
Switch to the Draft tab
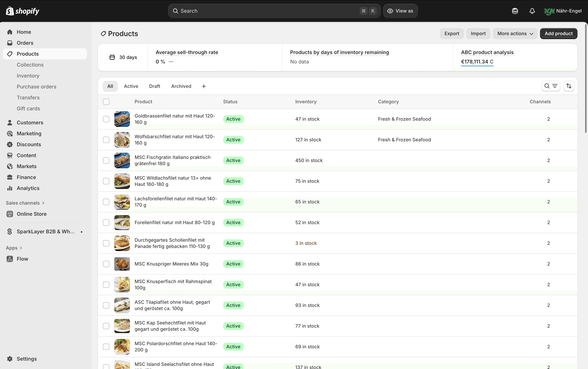[x=155, y=86]
